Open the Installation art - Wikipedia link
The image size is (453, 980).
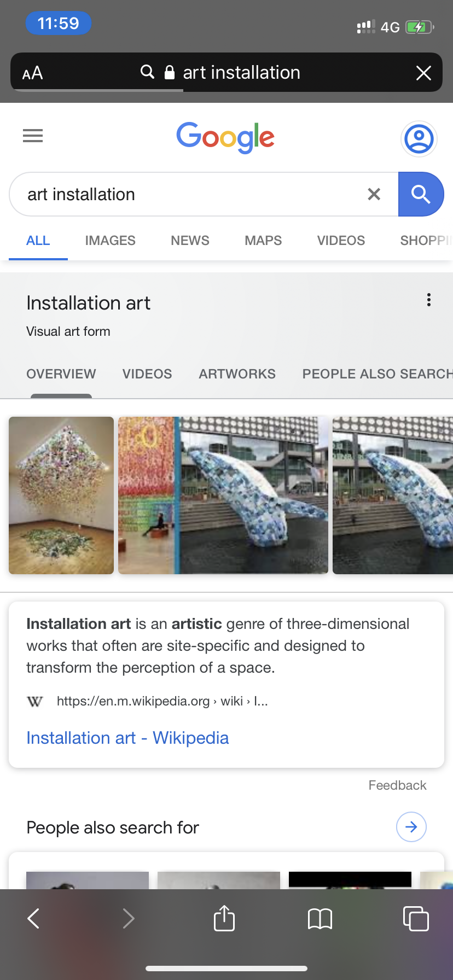click(x=127, y=738)
